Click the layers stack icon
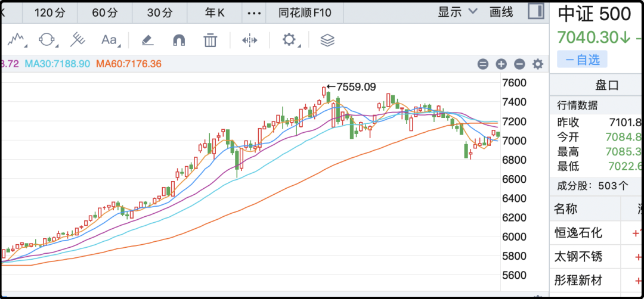 point(327,40)
